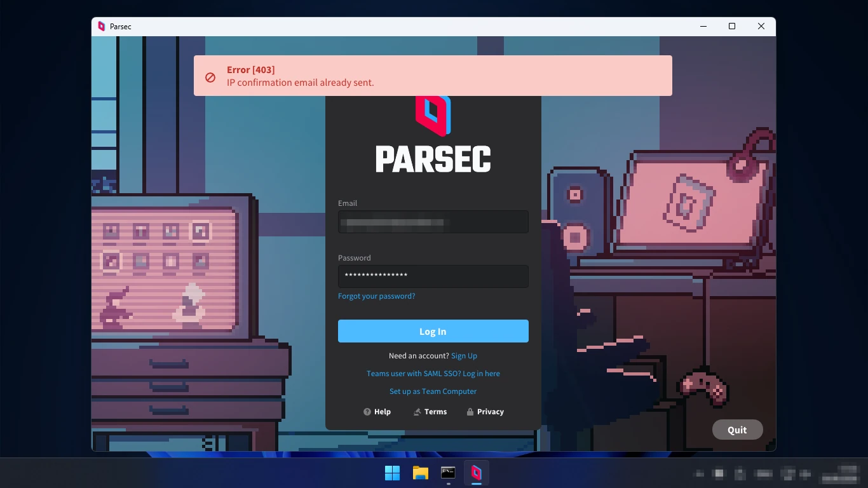Viewport: 868px width, 488px height.
Task: Open the Privacy link
Action: tap(485, 412)
